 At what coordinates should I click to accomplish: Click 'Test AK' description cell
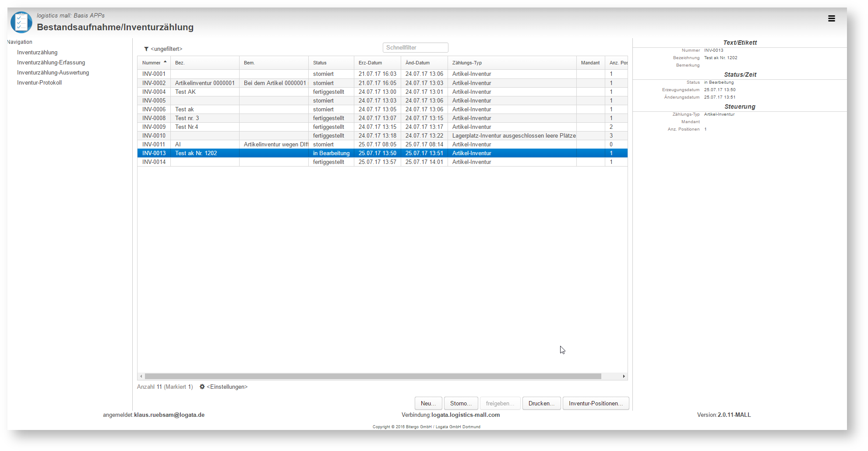pos(205,92)
